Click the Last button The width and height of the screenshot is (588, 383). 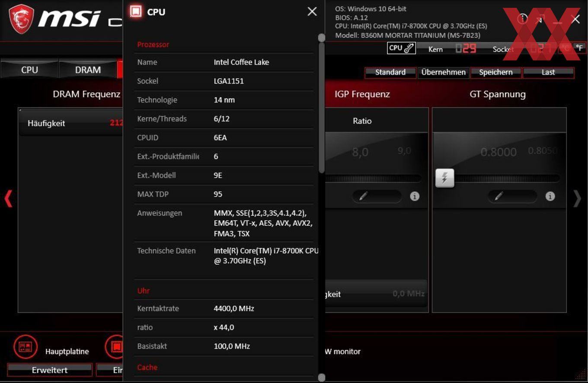(x=548, y=72)
